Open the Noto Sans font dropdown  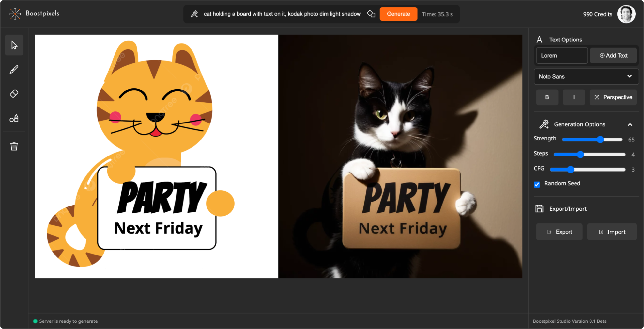tap(586, 76)
